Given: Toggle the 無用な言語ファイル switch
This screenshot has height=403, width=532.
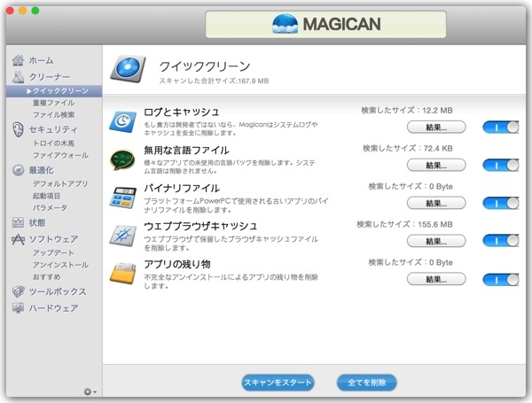Looking at the screenshot, I should click(501, 165).
